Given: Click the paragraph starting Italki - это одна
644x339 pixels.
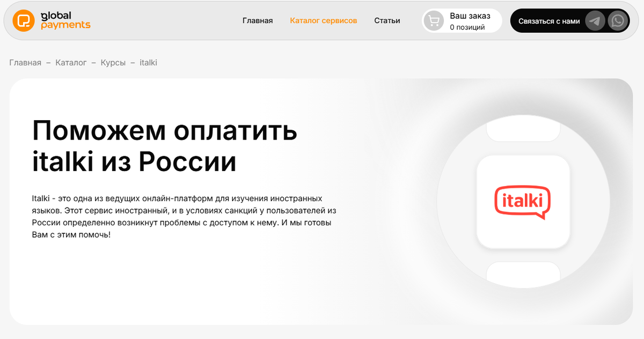Looking at the screenshot, I should coord(184,217).
